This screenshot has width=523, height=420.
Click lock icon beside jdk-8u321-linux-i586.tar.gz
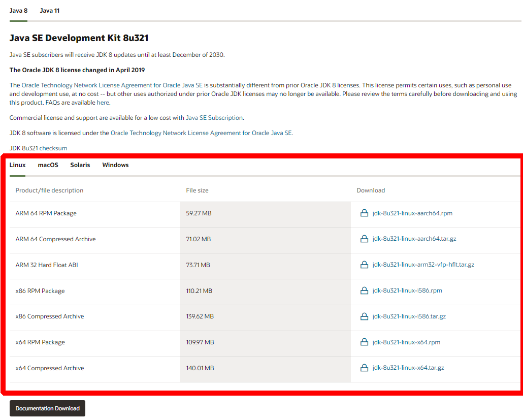pos(364,316)
